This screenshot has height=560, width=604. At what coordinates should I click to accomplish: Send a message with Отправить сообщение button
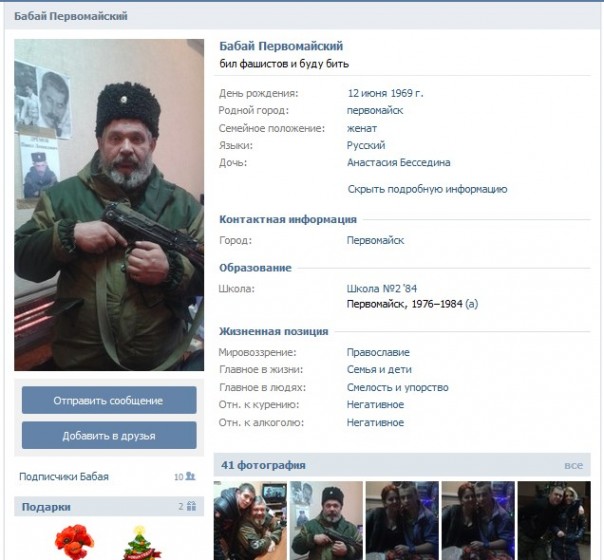[109, 401]
